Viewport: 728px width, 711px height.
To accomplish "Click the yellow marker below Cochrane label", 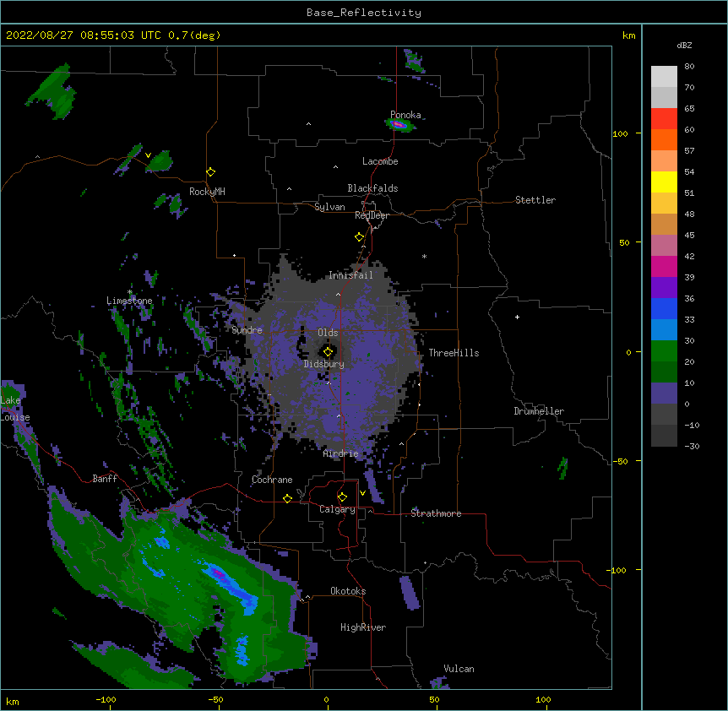I will 287,498.
